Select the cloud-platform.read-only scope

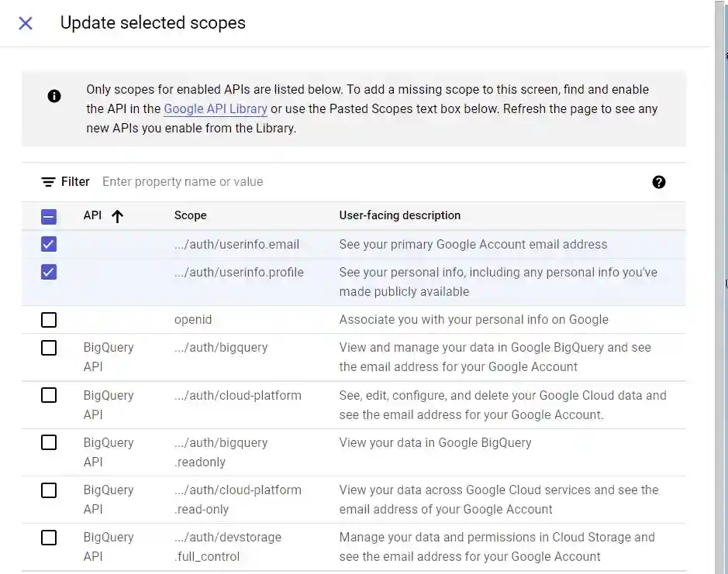49,490
